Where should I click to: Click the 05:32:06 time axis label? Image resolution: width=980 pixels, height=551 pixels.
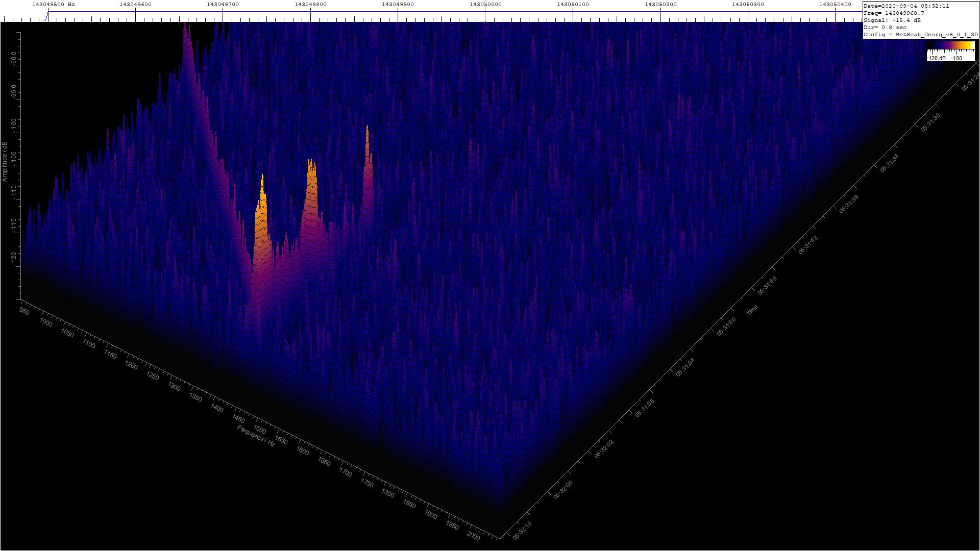click(563, 490)
